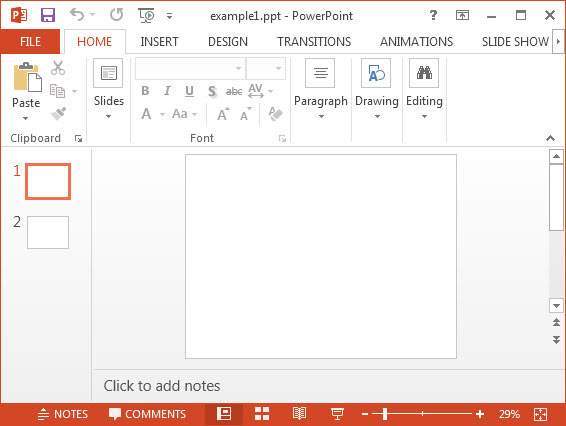Open the INSERT tab
The image size is (566, 426).
[x=159, y=42]
